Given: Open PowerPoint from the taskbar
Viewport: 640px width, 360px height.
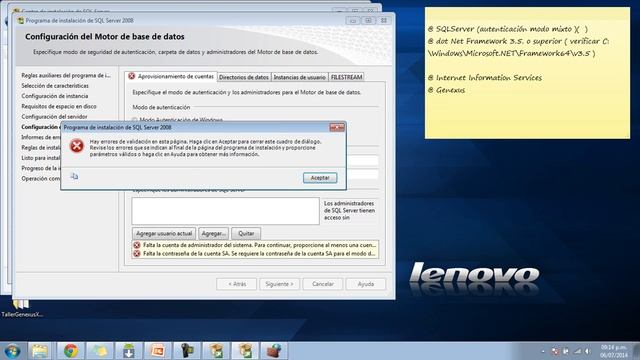Looking at the screenshot, I should 158,351.
